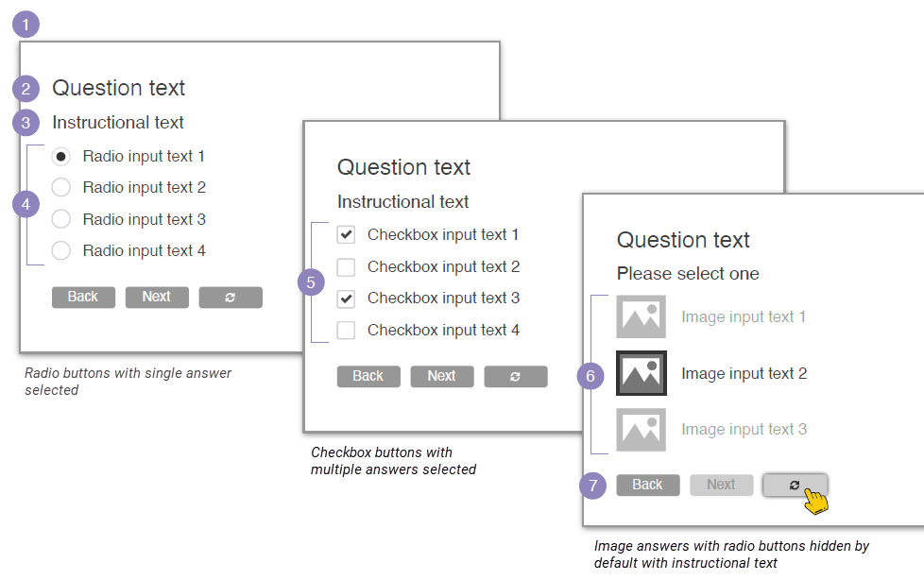Click Back button in image answers panel
924x580 pixels.
[x=647, y=486]
